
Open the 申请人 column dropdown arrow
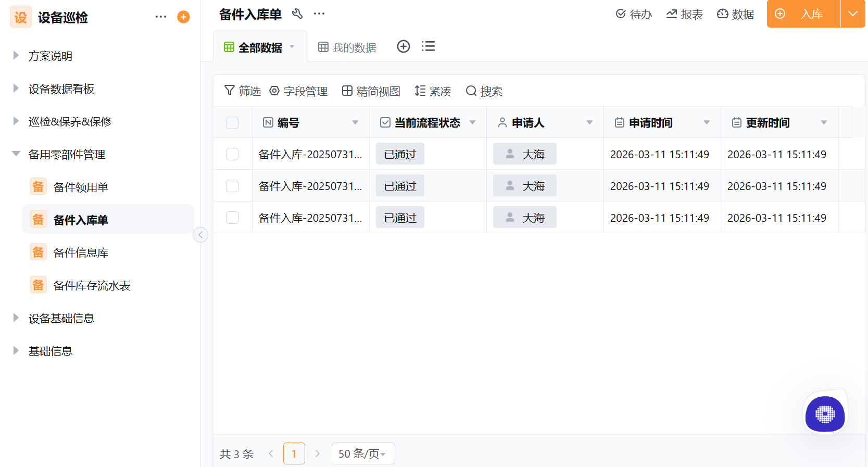(589, 123)
